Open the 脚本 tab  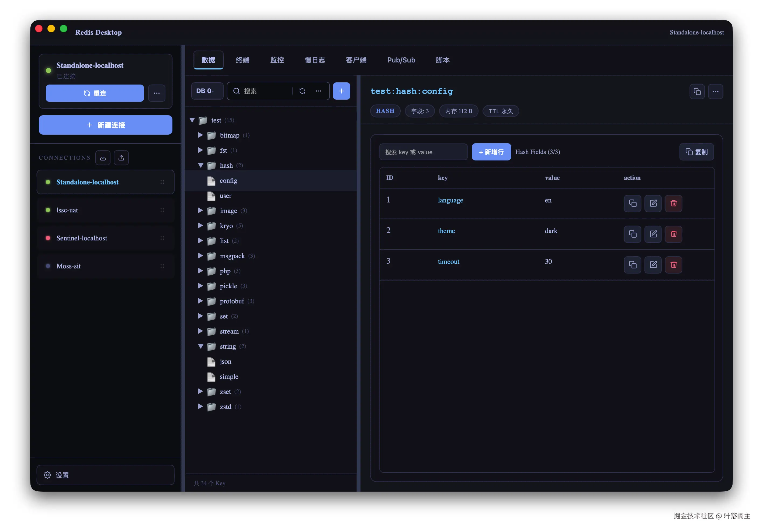point(443,60)
